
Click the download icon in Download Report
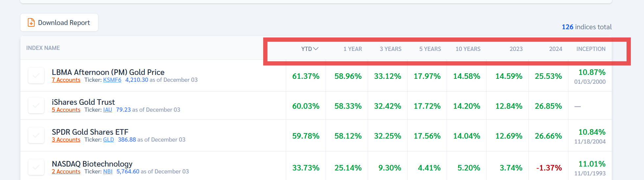coord(31,22)
